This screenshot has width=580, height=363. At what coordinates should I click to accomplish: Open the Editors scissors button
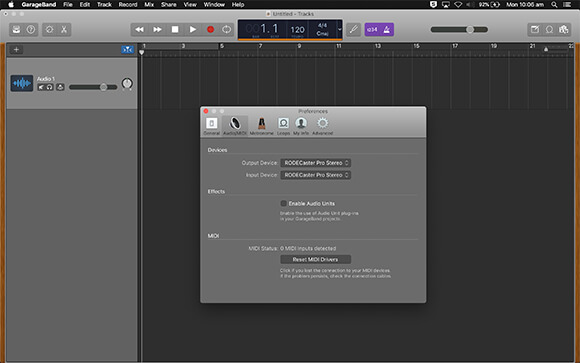click(64, 30)
